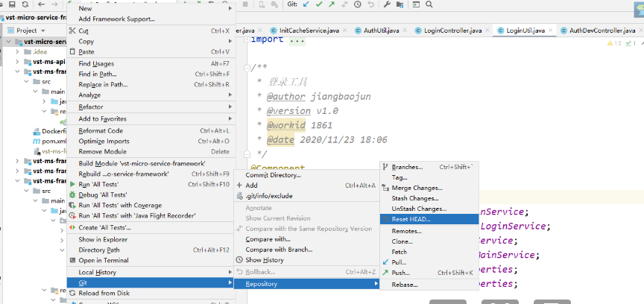The image size is (644, 304).
Task: Select Reset HEAD... from Repository submenu
Action: (x=411, y=219)
